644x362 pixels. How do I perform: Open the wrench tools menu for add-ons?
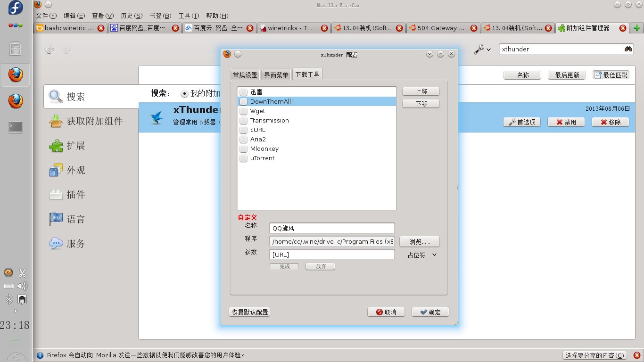[x=482, y=49]
